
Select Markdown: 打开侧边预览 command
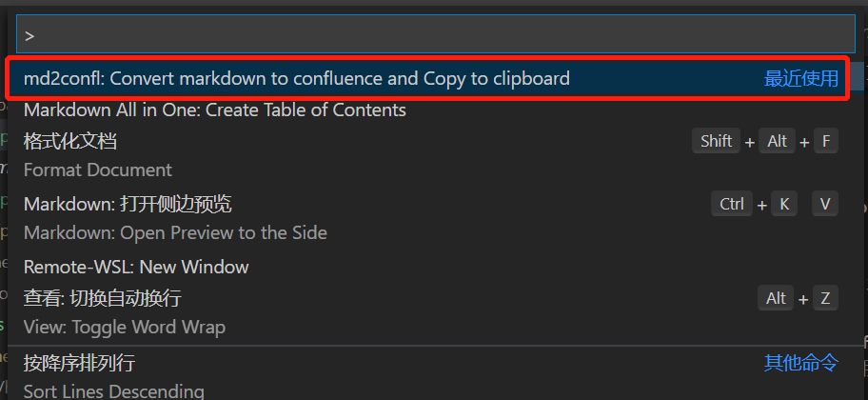[128, 204]
